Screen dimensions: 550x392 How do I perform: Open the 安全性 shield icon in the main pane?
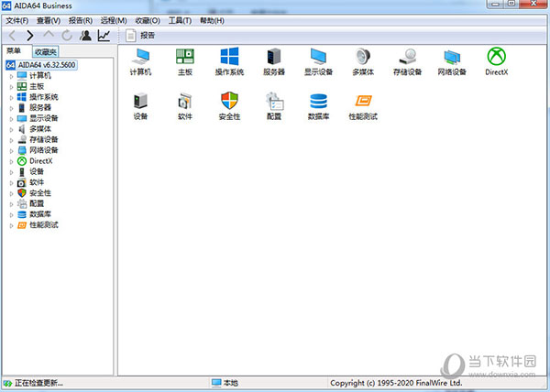pos(229,106)
